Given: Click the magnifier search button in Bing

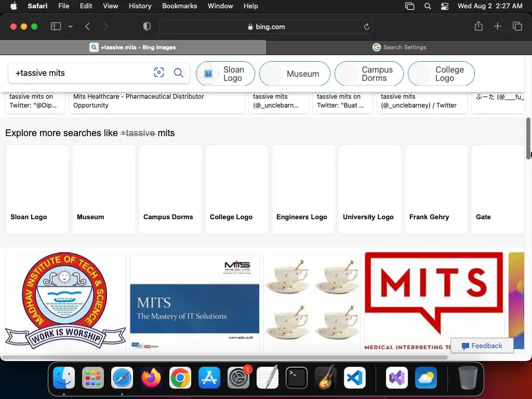Looking at the screenshot, I should pyautogui.click(x=179, y=73).
